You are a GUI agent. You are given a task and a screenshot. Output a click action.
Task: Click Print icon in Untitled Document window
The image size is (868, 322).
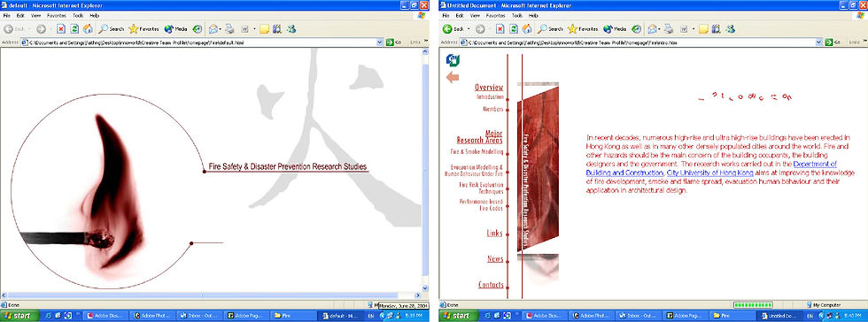click(x=668, y=29)
